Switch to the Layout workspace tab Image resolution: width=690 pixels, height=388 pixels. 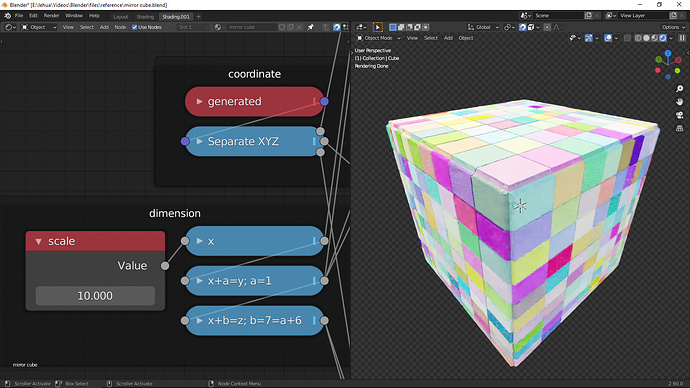point(120,17)
